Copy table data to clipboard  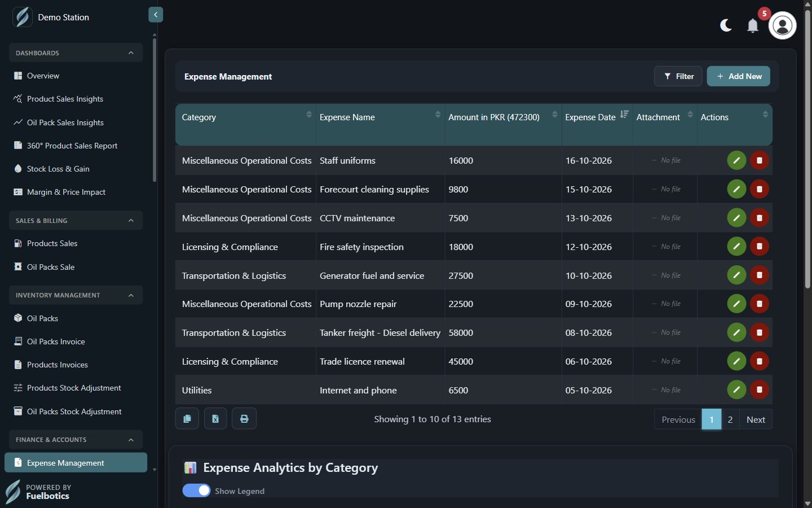click(x=187, y=419)
